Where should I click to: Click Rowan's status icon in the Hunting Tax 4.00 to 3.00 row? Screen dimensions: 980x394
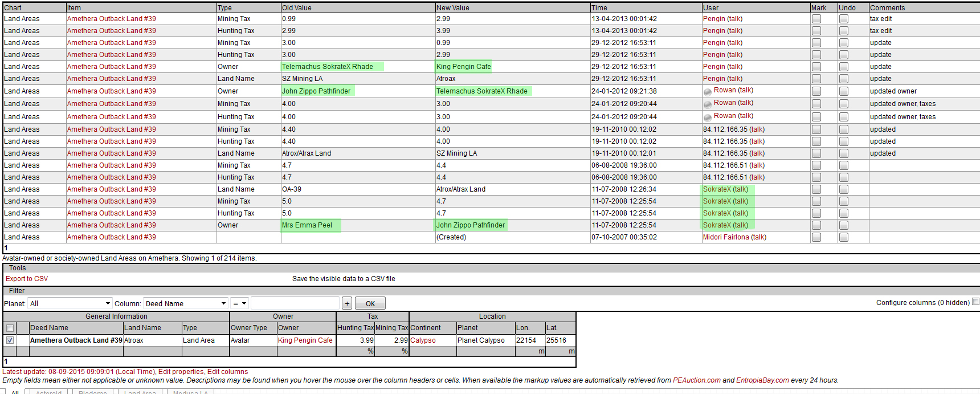(707, 117)
